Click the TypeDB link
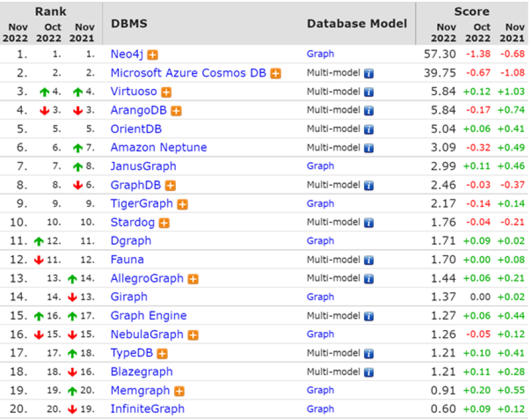The width and height of the screenshot is (532, 419). (132, 353)
